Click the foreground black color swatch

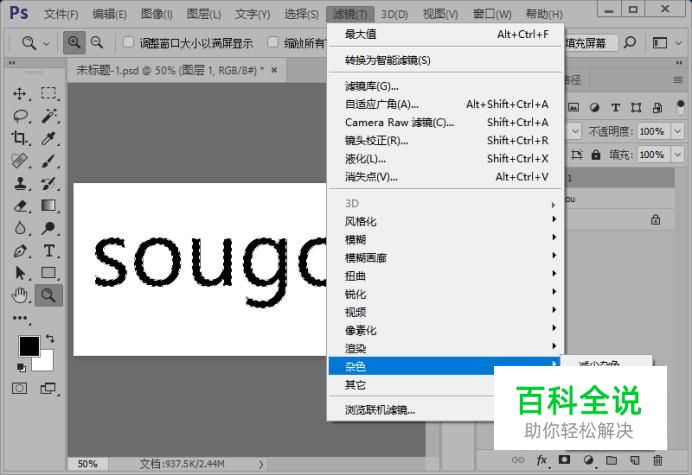(28, 346)
